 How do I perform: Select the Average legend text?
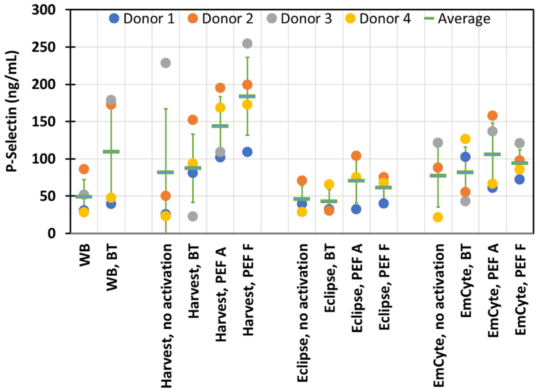pos(464,19)
